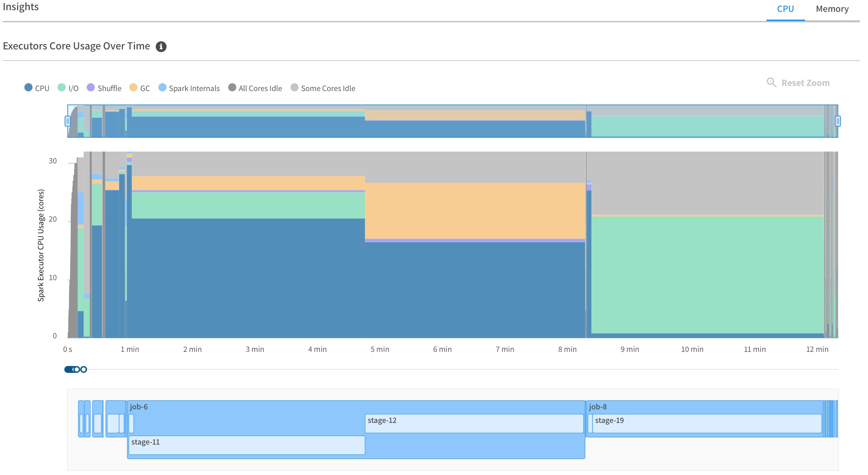Switch to the Memory tab
Image resolution: width=868 pixels, height=475 pixels.
(x=832, y=9)
